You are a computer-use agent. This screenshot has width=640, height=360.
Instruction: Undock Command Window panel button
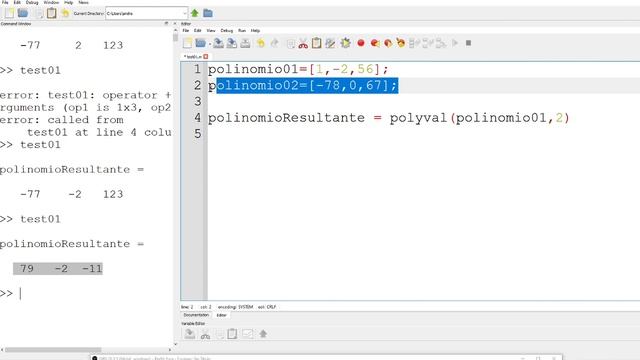166,24
